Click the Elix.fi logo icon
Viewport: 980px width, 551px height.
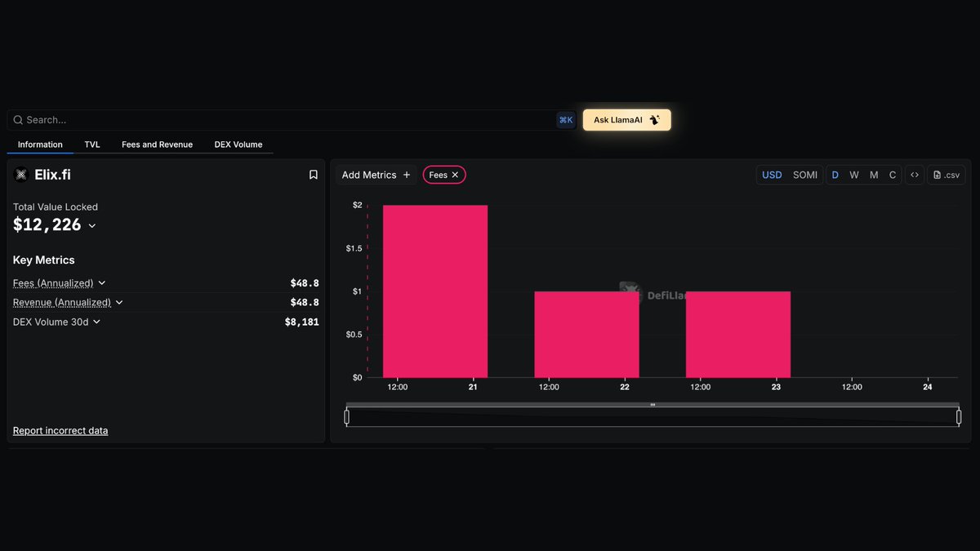(x=21, y=175)
